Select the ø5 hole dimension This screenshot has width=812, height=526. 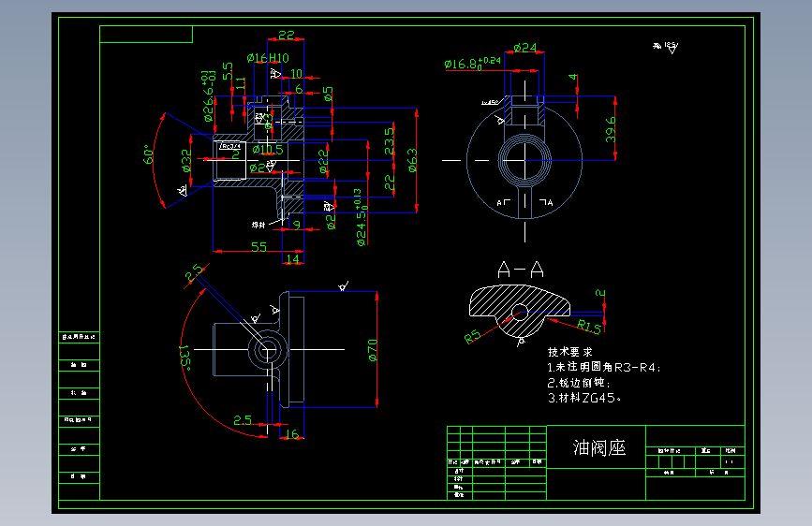point(328,94)
